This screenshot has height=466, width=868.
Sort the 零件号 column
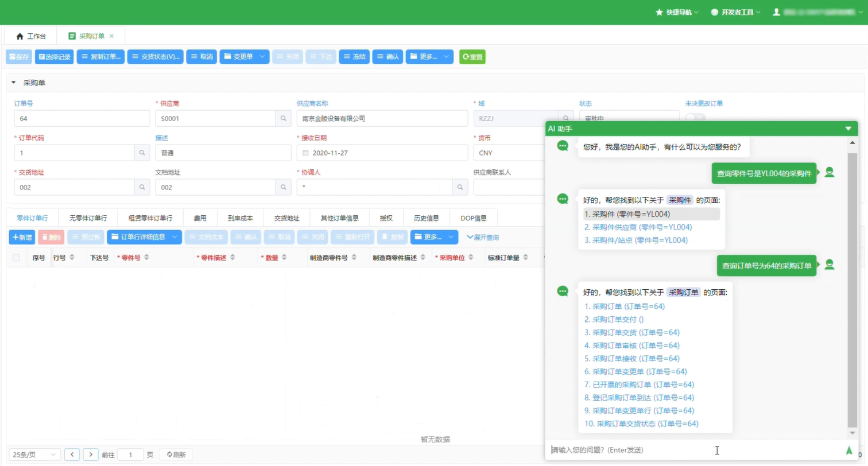(x=146, y=258)
